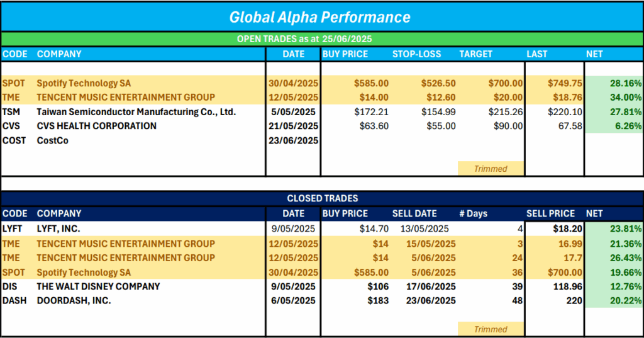Click the $20.00 target cell

(508, 98)
